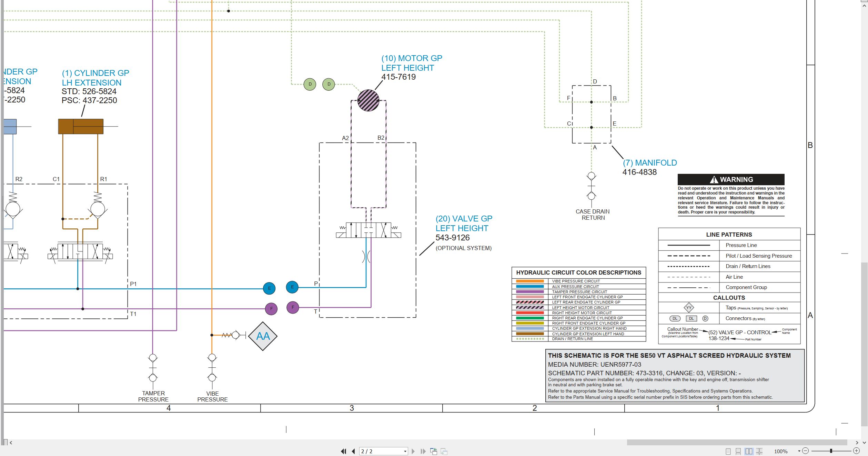Click the DRAIN / RETURN LINE legend row
The image size is (868, 456).
pos(579,339)
